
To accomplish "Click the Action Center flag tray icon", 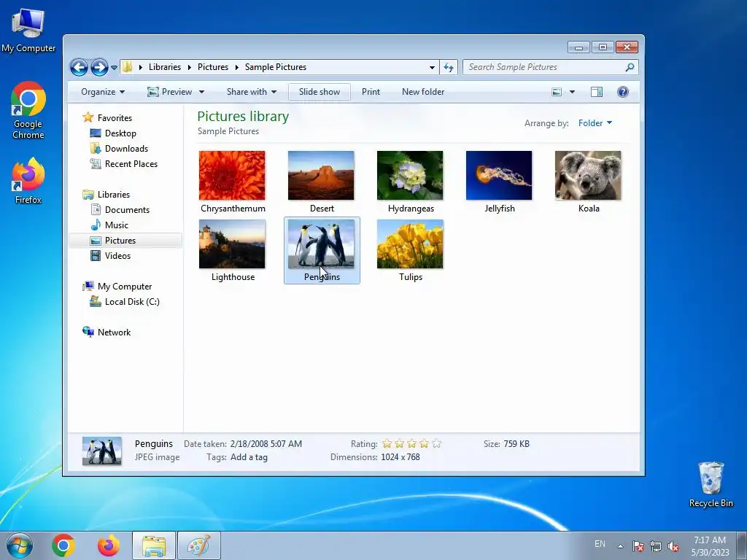I will point(638,546).
